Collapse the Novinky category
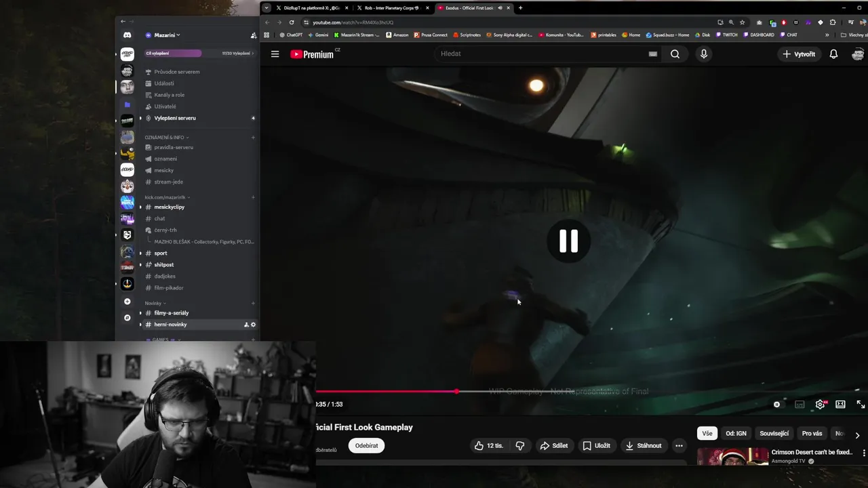868x488 pixels. coord(155,303)
